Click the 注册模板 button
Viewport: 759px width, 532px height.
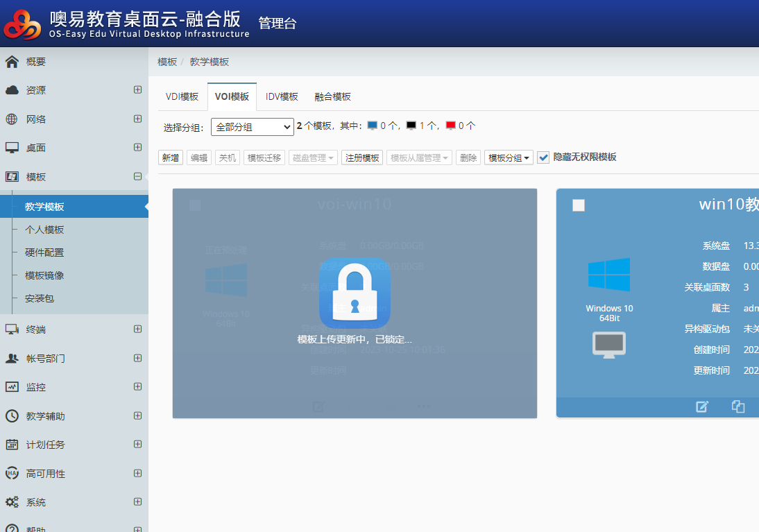362,158
